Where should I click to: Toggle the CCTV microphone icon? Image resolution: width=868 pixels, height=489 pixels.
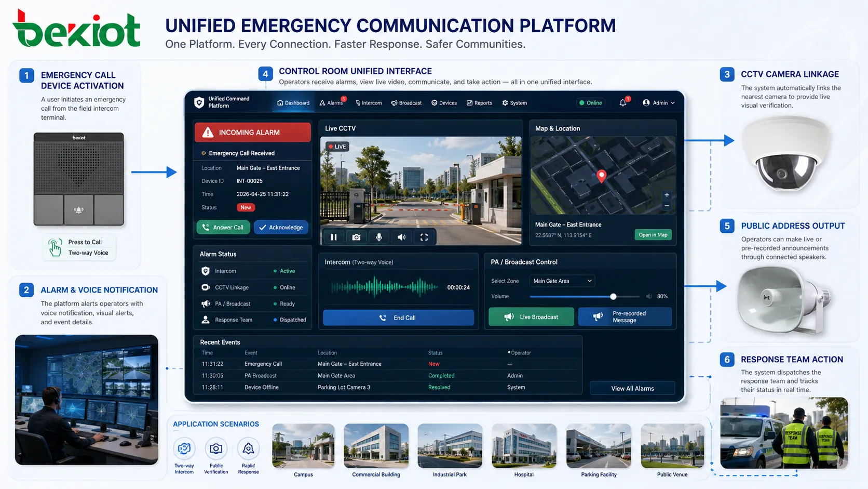click(379, 237)
